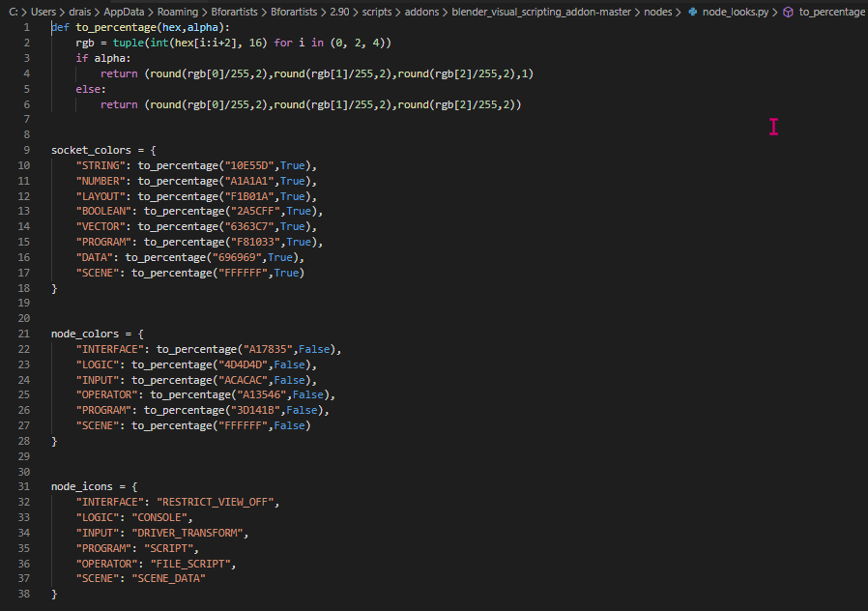Expand the chevron after the addons breadcrumb
This screenshot has width=868, height=611.
[445, 12]
